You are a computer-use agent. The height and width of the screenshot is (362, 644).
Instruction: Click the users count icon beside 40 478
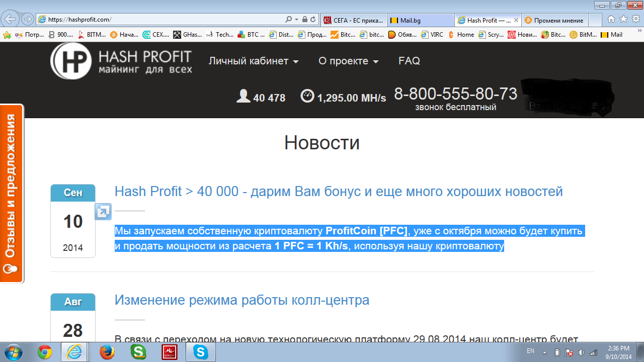click(x=244, y=96)
